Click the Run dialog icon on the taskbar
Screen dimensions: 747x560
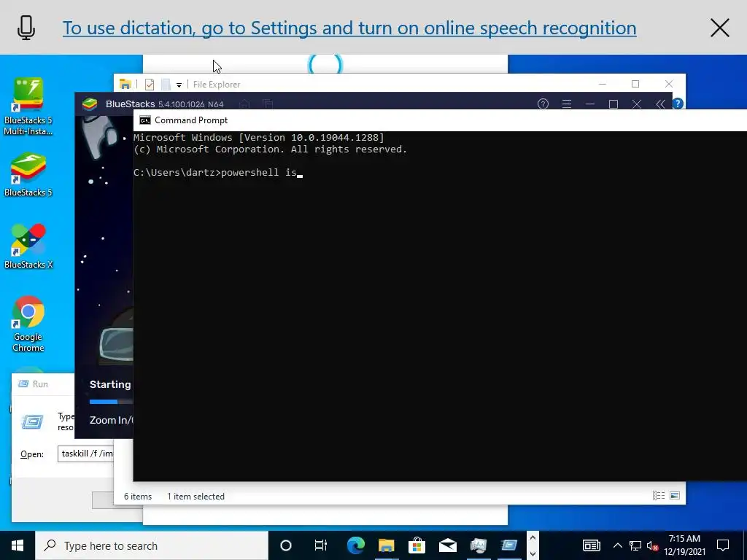tap(508, 545)
